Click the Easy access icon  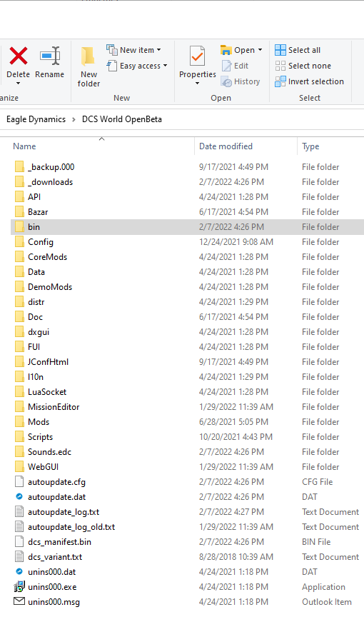tap(112, 66)
